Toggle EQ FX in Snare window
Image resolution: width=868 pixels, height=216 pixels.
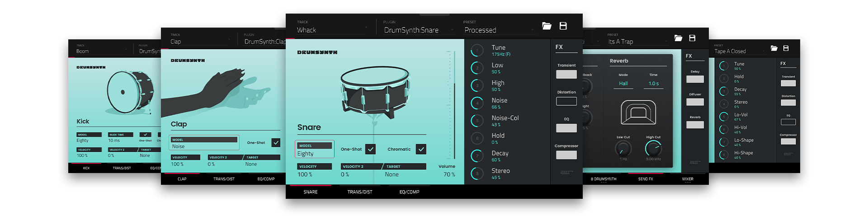point(566,128)
